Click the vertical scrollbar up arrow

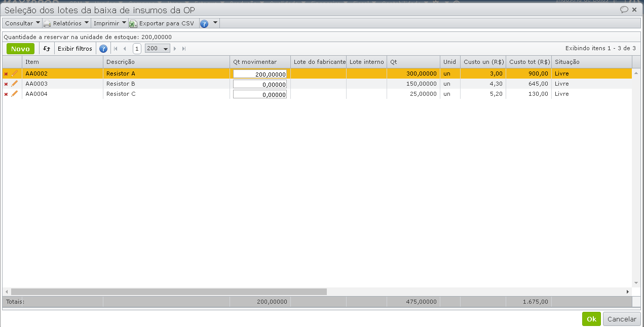(x=636, y=73)
